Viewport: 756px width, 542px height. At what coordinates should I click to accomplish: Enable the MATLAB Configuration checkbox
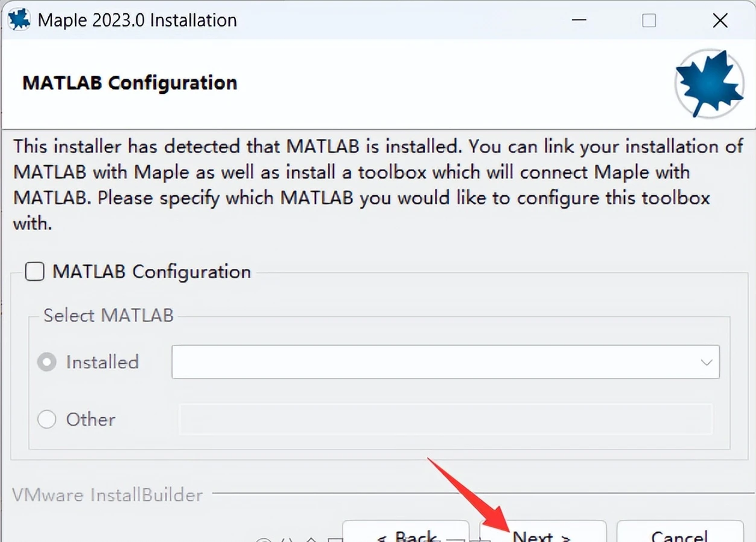point(34,272)
